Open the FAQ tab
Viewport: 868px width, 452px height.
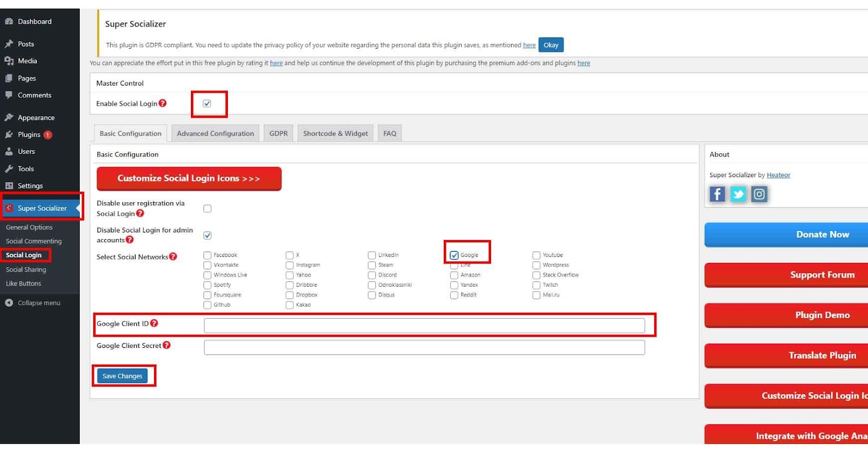click(390, 133)
